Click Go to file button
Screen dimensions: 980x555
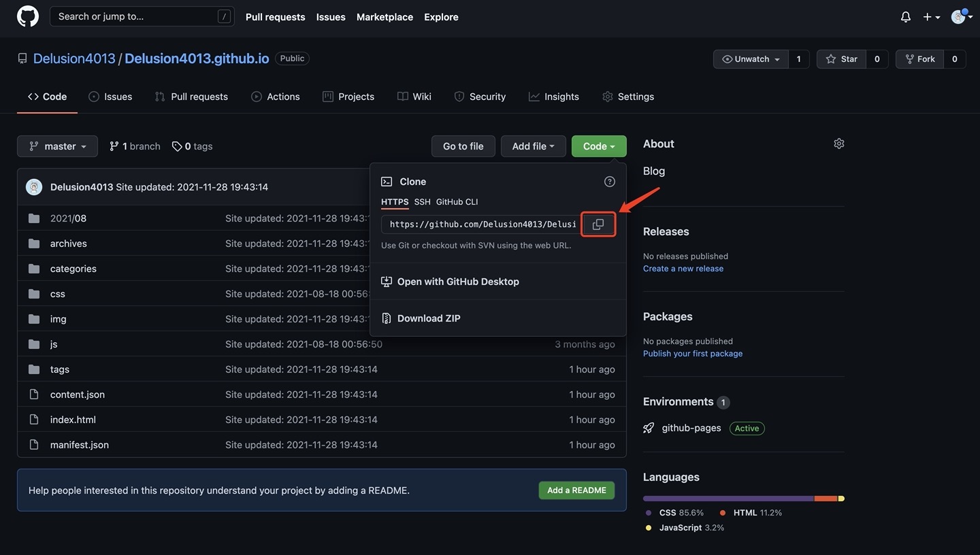463,146
